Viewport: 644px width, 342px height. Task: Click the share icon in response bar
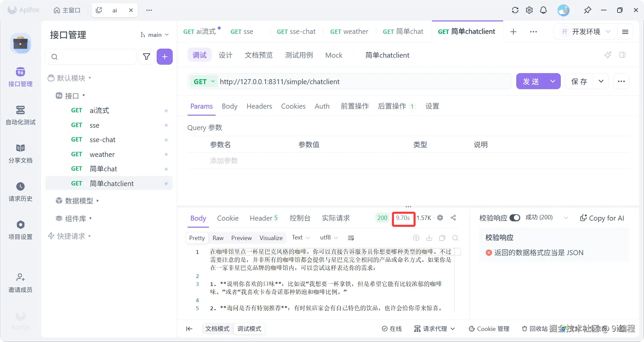coord(453,218)
